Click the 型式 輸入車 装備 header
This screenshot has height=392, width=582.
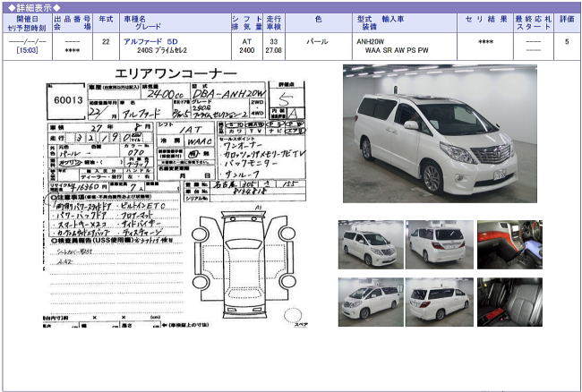[405, 23]
